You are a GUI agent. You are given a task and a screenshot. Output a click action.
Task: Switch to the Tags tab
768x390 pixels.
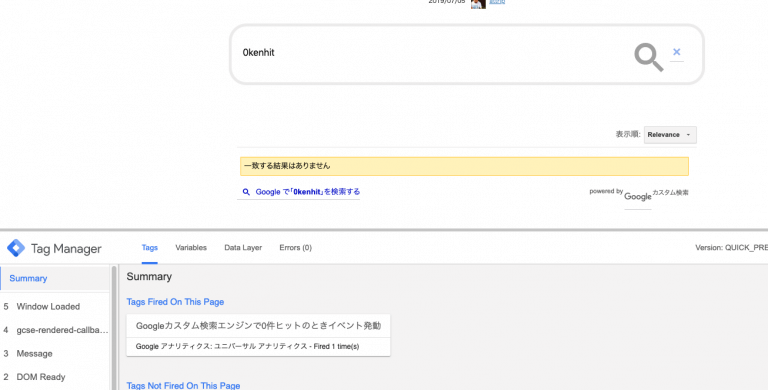pos(149,248)
